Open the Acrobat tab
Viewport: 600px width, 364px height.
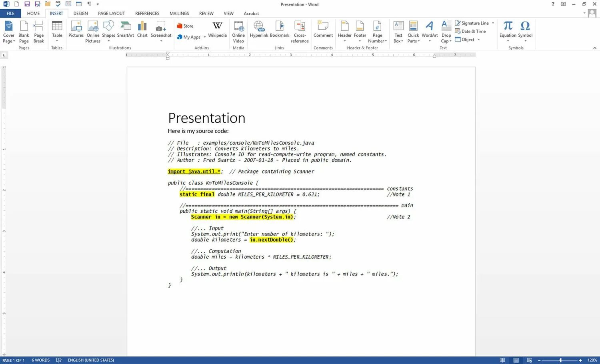[x=251, y=14]
